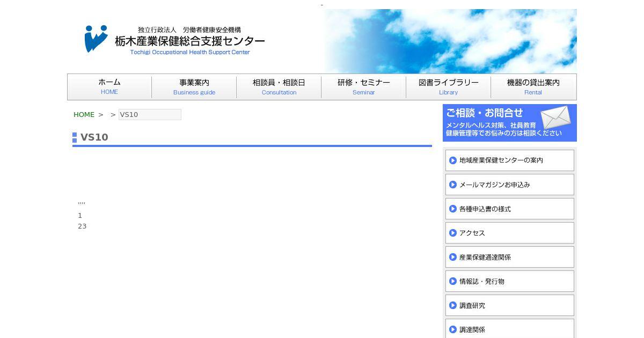Click arrow icon beside 産業保健通達関係

point(453,257)
